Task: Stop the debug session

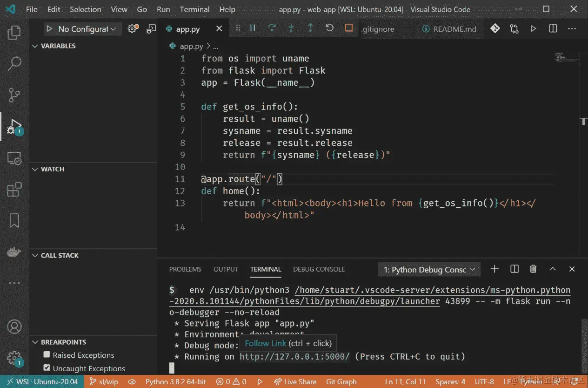Action: (x=349, y=28)
